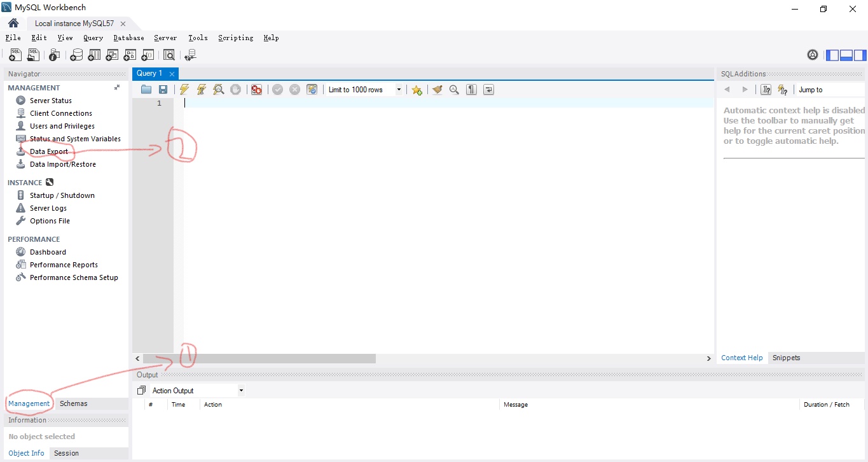Open SQL script file in new tab
The width and height of the screenshot is (868, 462).
tap(35, 55)
